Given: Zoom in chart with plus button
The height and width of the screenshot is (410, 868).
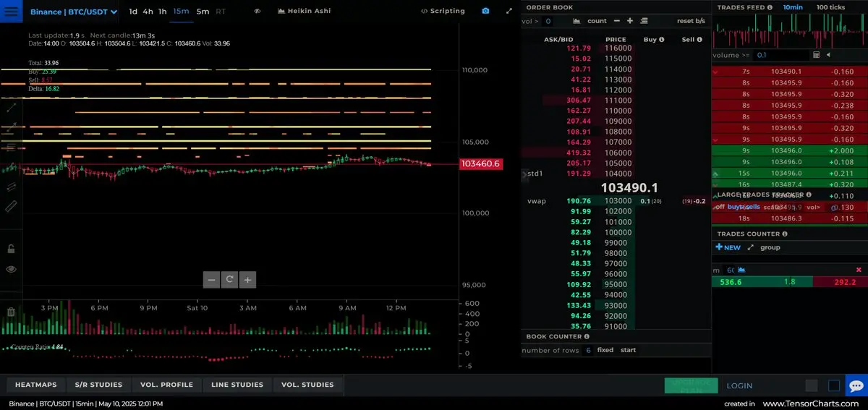Looking at the screenshot, I should 247,280.
